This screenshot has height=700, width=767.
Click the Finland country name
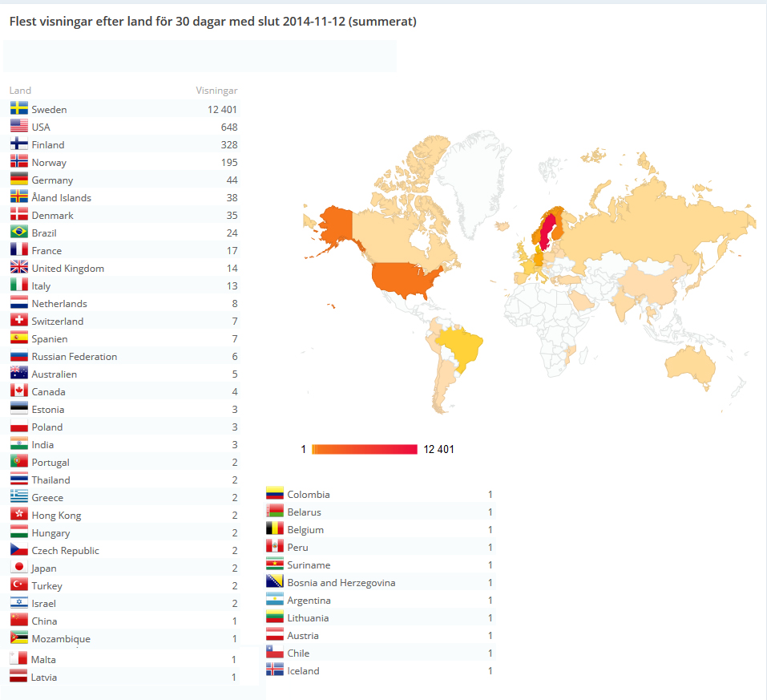pos(48,145)
